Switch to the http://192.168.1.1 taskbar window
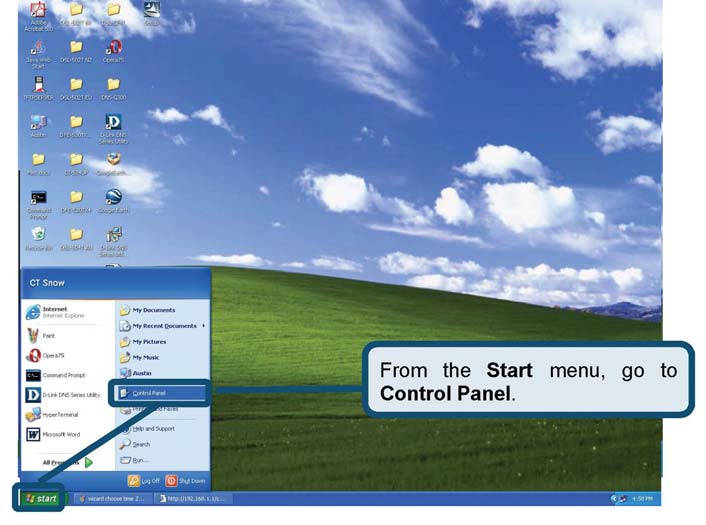The width and height of the screenshot is (706, 525). tap(194, 498)
